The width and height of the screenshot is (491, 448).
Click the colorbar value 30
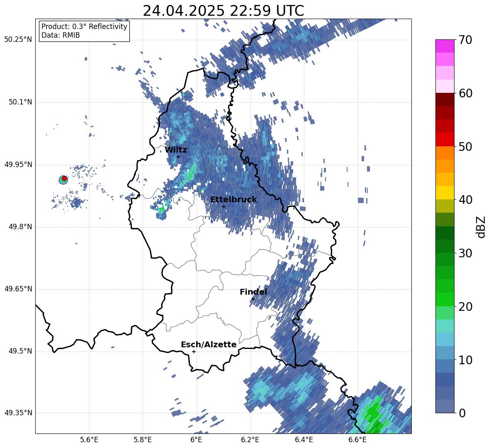tap(465, 253)
